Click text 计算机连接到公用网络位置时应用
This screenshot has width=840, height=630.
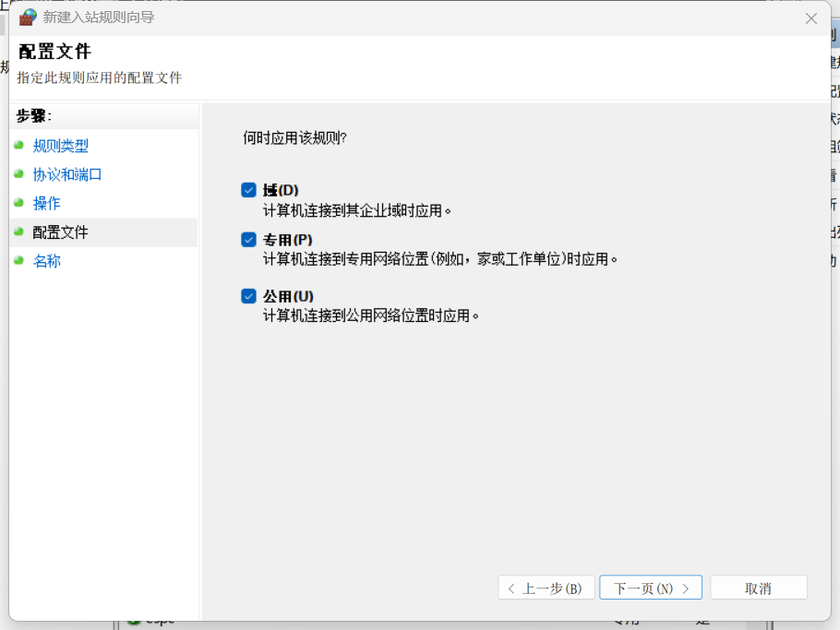click(371, 315)
